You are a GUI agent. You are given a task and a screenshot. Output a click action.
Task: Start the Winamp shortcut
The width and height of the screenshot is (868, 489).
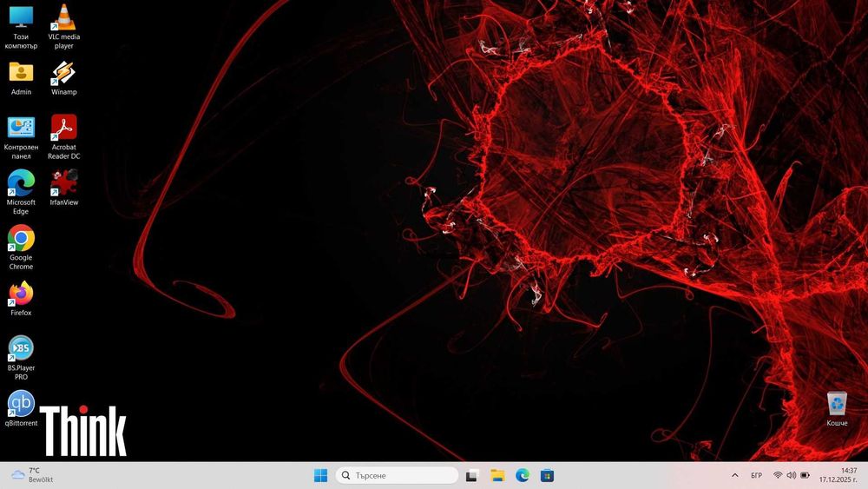(63, 78)
